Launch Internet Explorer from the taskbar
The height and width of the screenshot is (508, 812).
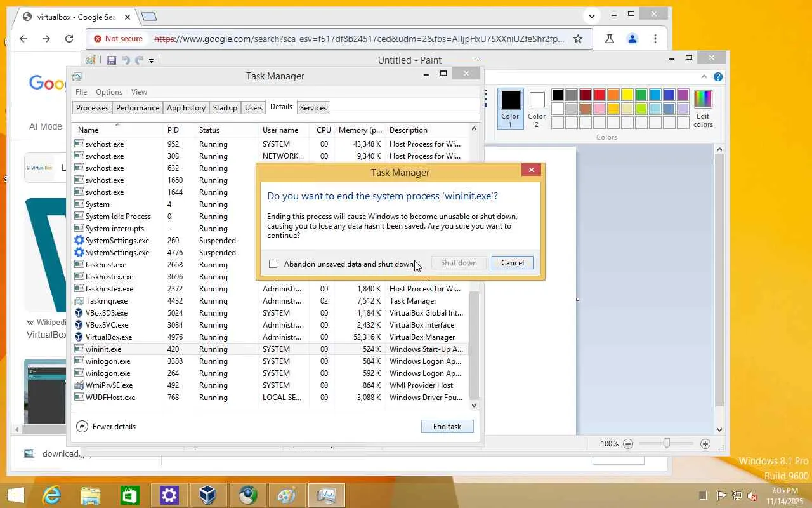coord(52,495)
